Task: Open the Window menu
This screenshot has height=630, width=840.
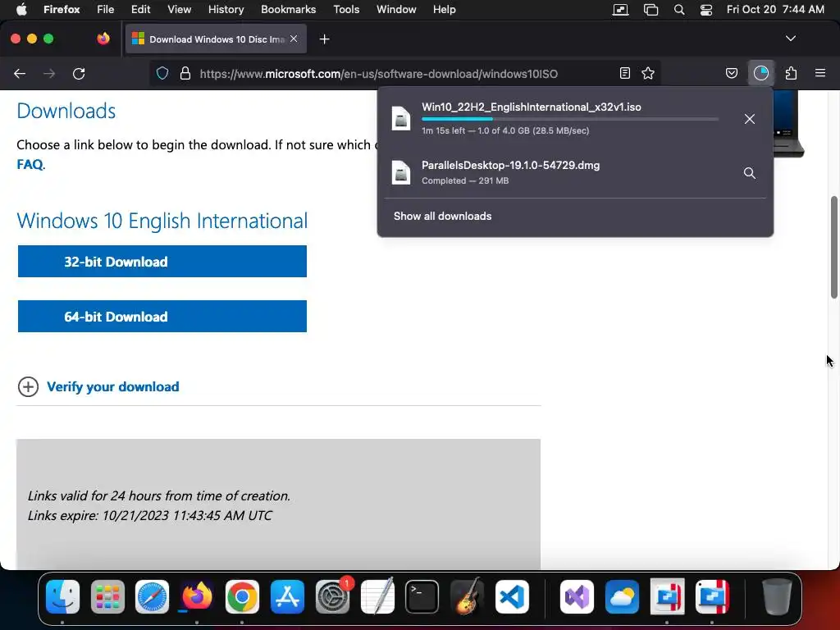Action: pyautogui.click(x=396, y=10)
